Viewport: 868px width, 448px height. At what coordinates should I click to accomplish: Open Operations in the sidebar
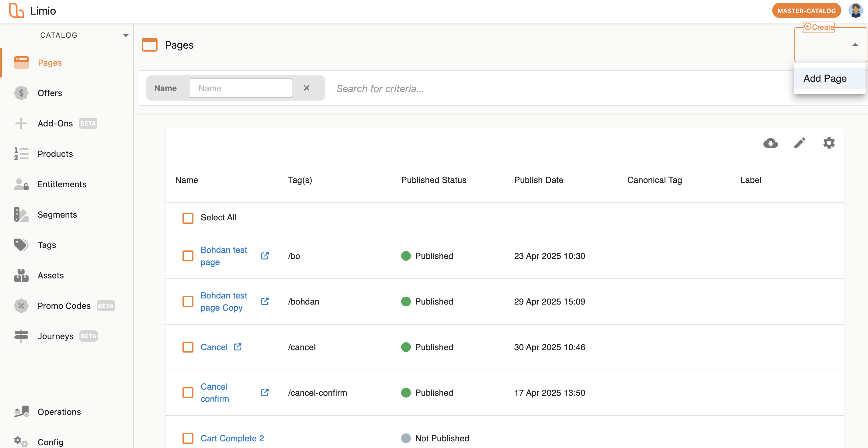click(59, 412)
